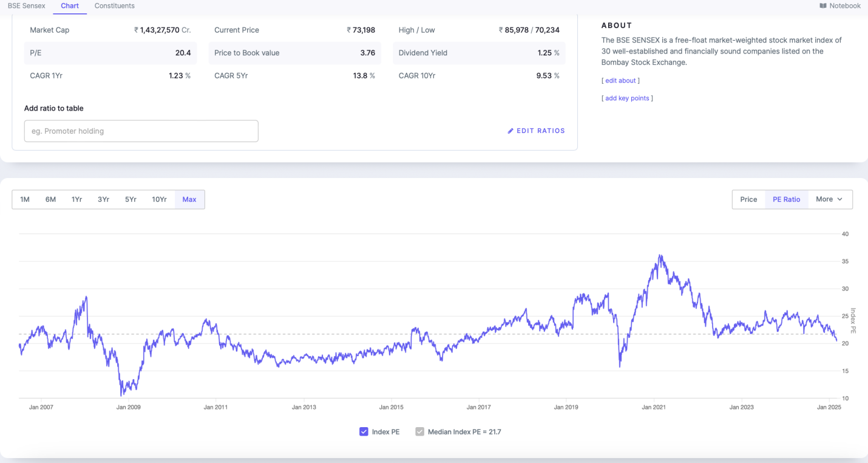Select the Max time range

[x=189, y=199]
